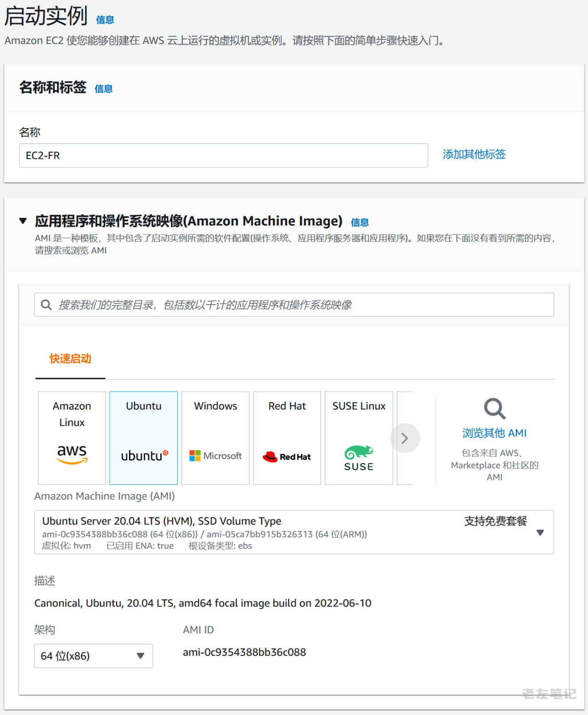Show more AMI options with right arrow
588x715 pixels.
405,438
